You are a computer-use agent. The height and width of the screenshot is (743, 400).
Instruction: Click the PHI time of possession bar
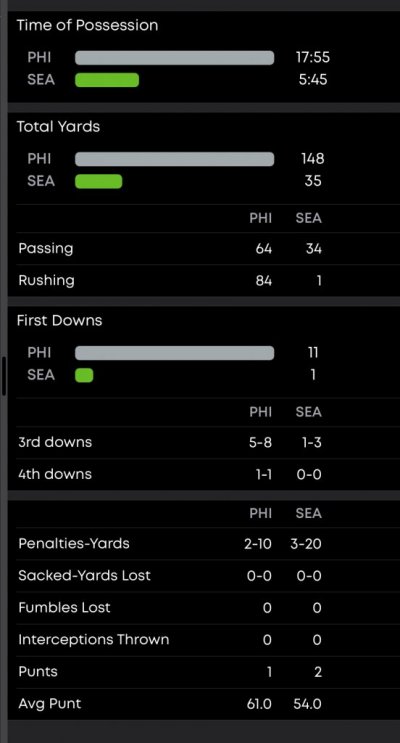(174, 58)
